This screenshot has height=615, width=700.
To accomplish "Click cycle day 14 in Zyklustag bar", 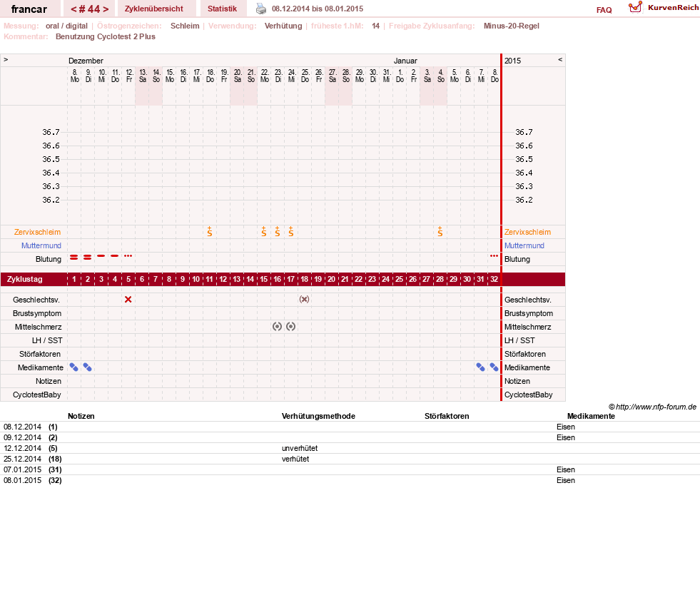I will (250, 280).
